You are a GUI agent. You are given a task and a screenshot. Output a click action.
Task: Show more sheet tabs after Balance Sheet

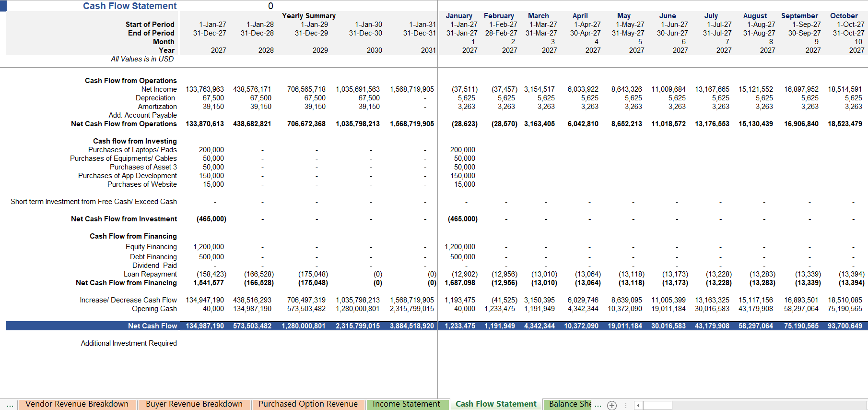[598, 405]
